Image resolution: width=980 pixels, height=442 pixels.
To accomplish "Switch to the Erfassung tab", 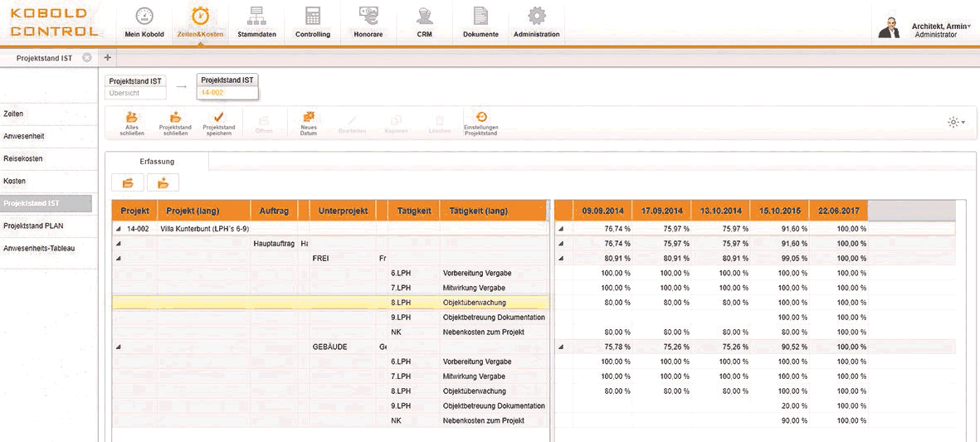I will pos(157,162).
